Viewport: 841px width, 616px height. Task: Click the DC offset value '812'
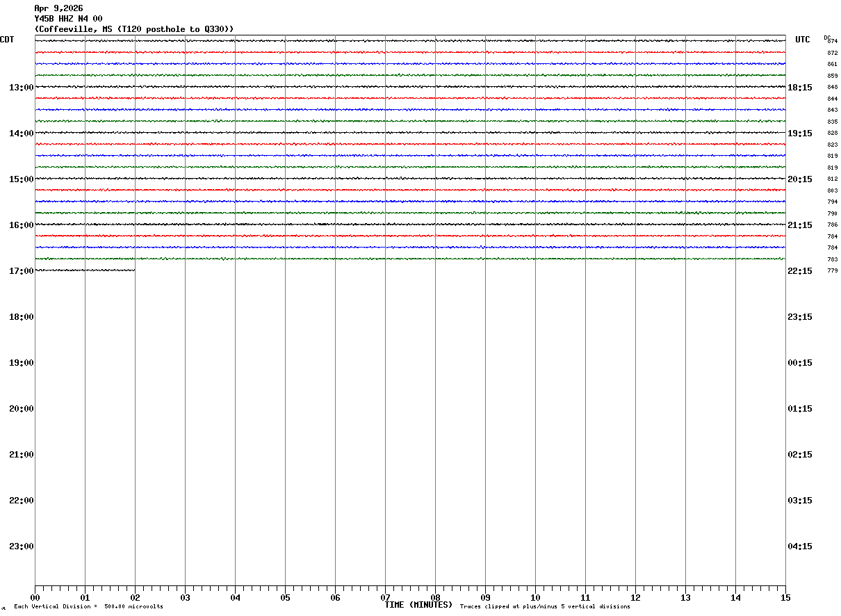click(x=833, y=179)
